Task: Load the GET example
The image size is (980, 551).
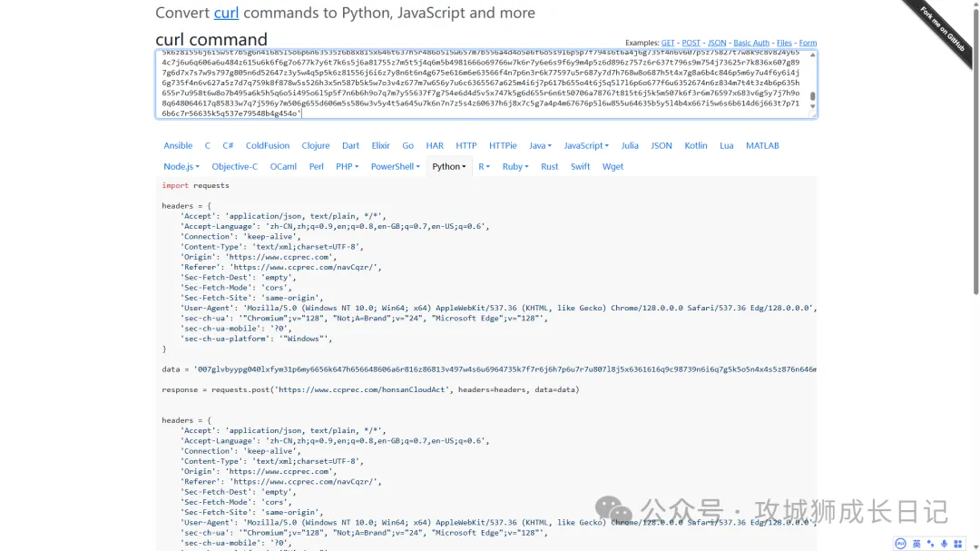Action: point(668,43)
